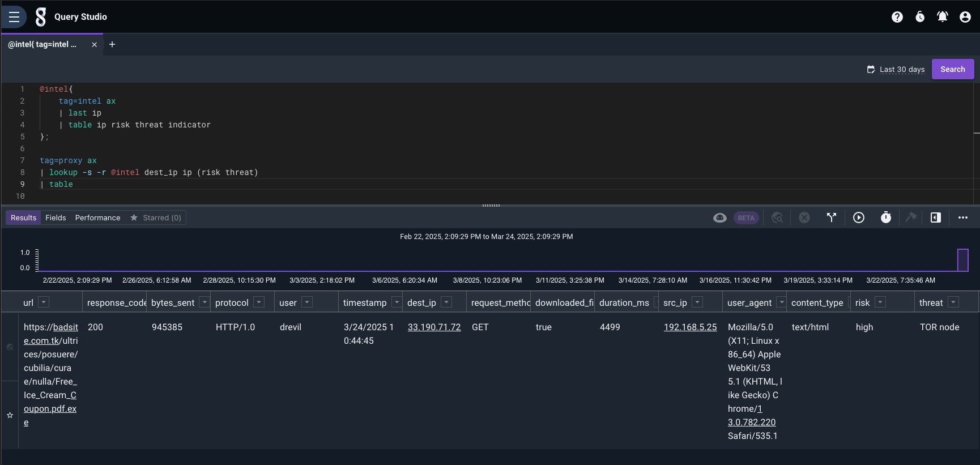This screenshot has width=980, height=465.
Task: Click the 'drevil' user cell
Action: coord(291,327)
